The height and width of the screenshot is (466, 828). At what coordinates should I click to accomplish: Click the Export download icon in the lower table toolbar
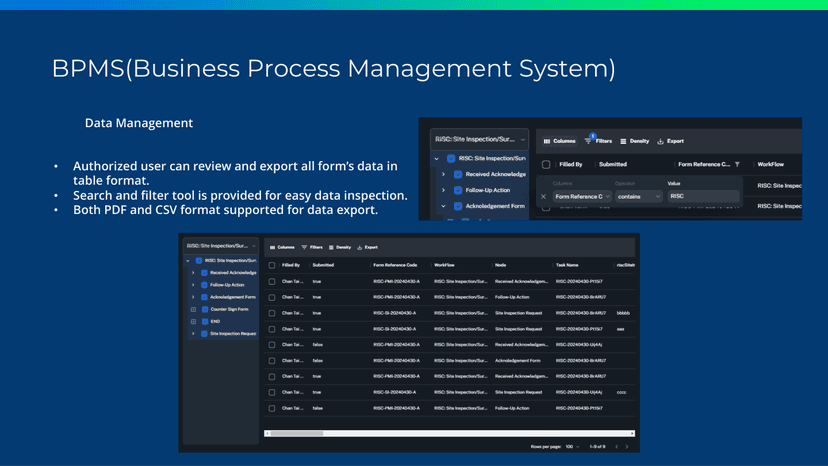359,247
